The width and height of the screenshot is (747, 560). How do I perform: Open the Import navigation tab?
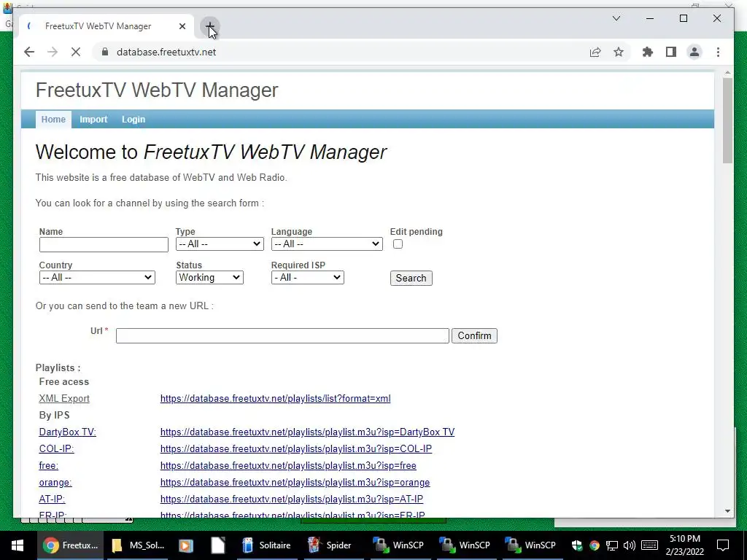pyautogui.click(x=93, y=119)
